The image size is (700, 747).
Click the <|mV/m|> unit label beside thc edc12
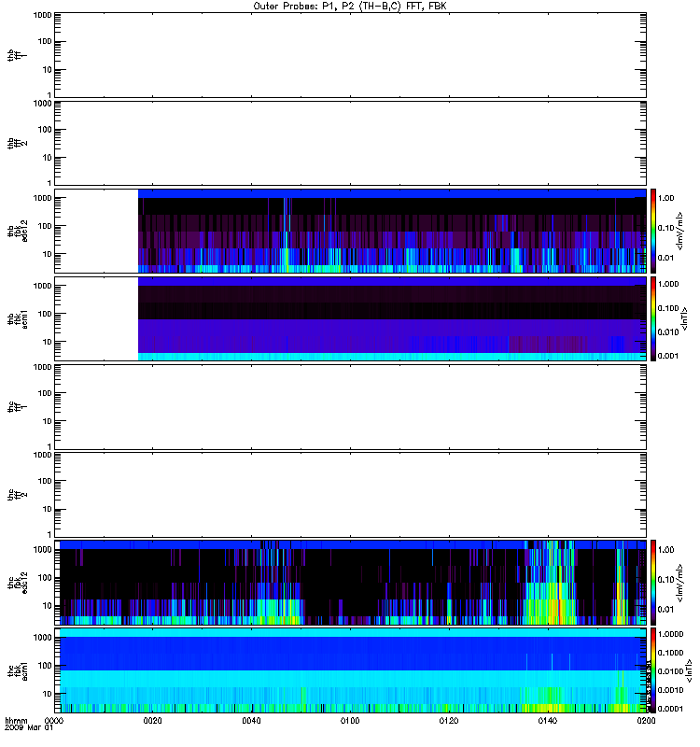click(680, 582)
